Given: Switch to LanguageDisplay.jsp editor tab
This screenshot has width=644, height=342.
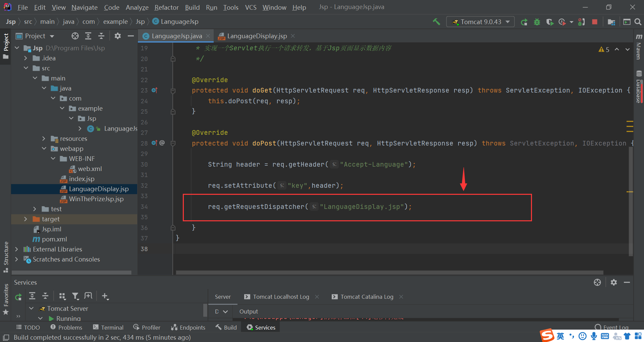Looking at the screenshot, I should pyautogui.click(x=257, y=36).
